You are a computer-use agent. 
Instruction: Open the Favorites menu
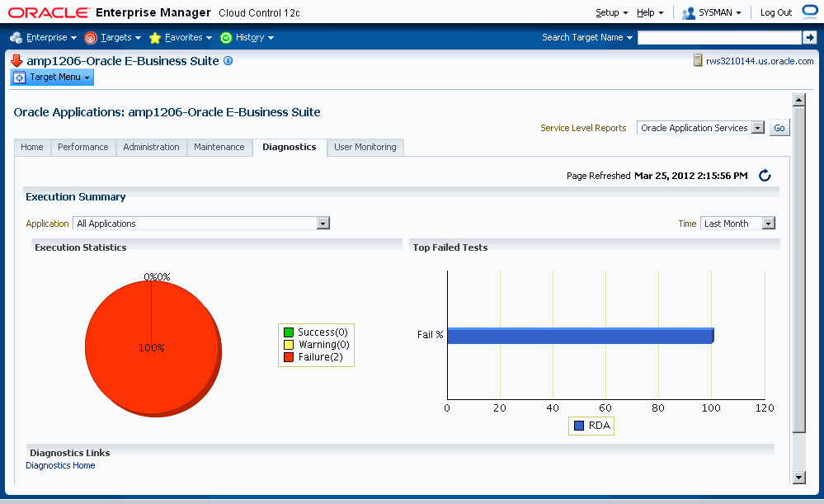[x=188, y=37]
